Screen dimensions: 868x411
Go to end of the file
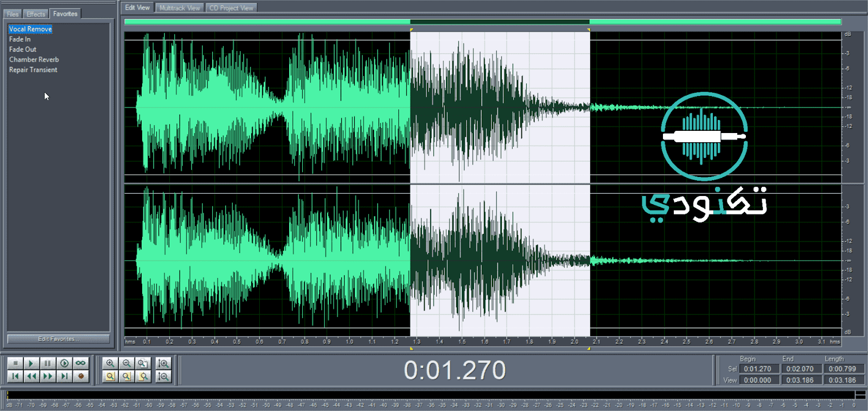tap(64, 376)
